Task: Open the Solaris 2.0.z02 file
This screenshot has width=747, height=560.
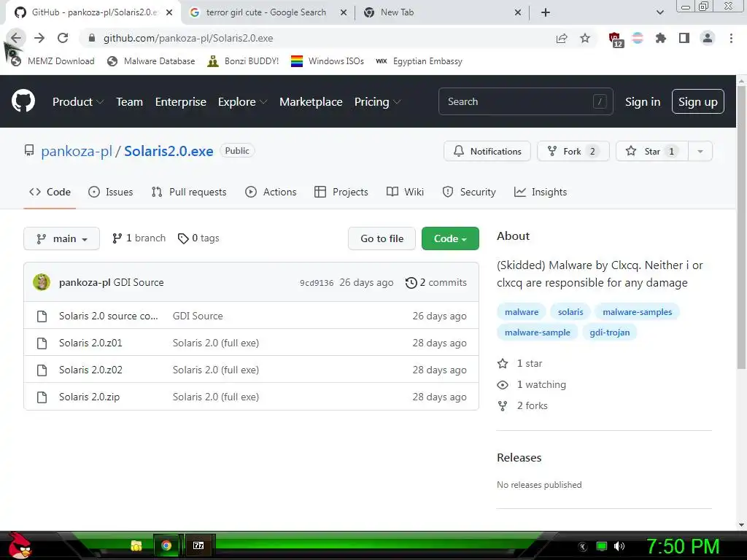Action: coord(90,370)
